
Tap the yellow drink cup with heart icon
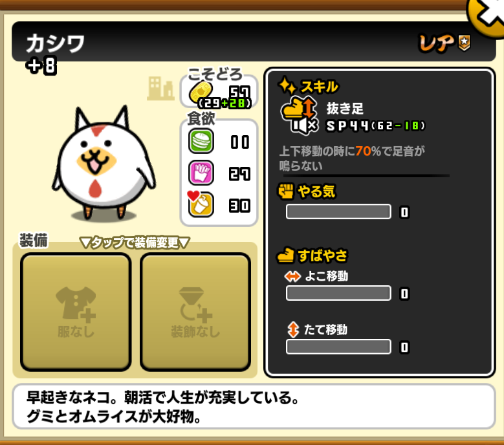201,204
